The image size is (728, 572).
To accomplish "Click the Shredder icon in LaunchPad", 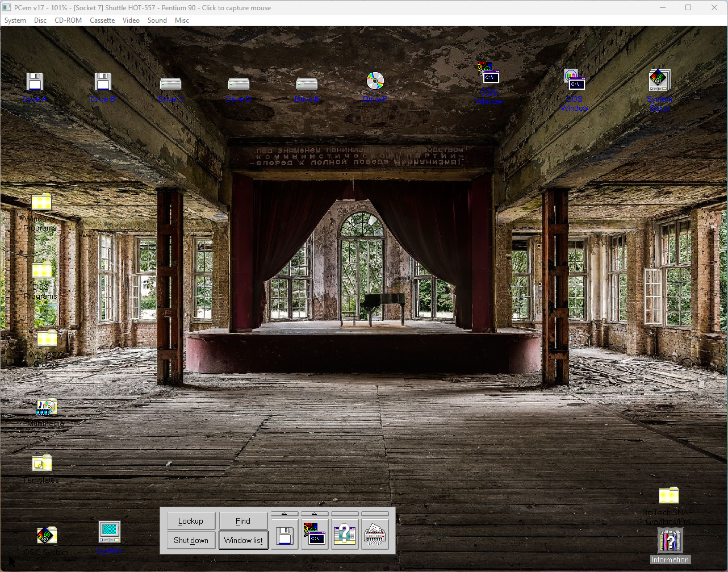I will (375, 535).
